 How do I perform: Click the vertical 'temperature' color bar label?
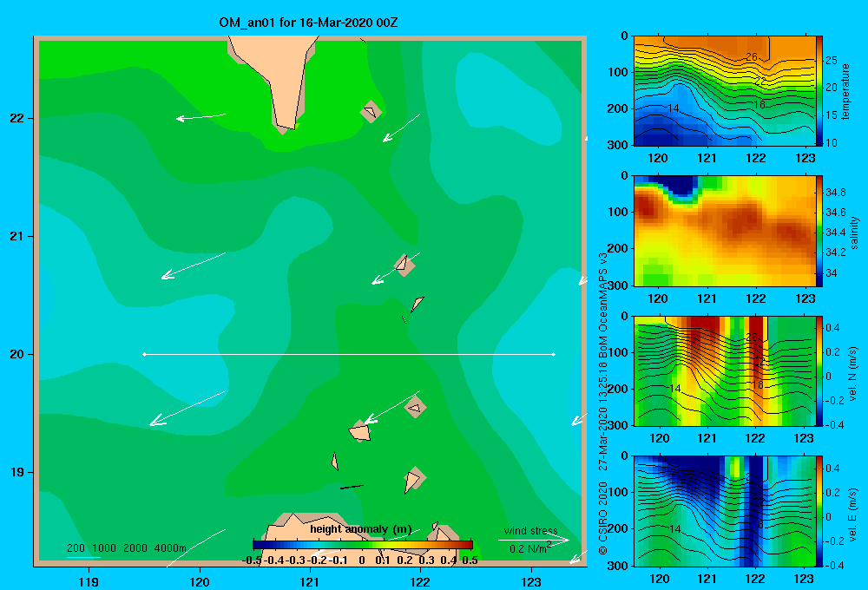tap(845, 91)
